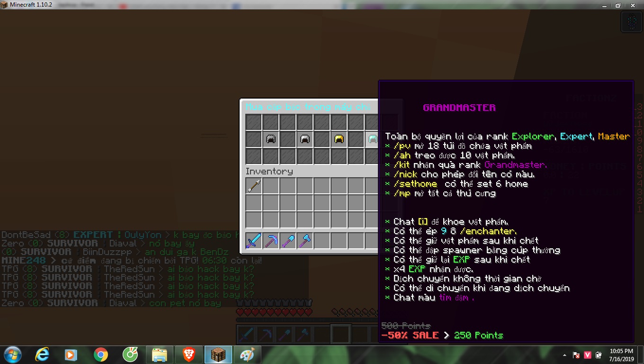Click the glass pane between iron and golden helmets
Viewport: 644px width, 364px height.
(x=322, y=139)
